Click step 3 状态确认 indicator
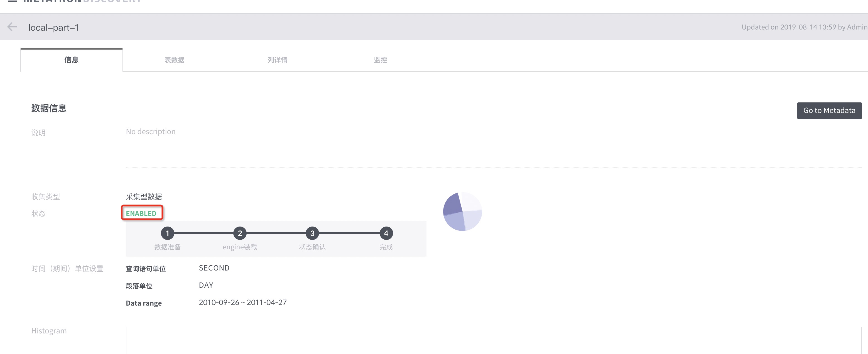 point(312,233)
